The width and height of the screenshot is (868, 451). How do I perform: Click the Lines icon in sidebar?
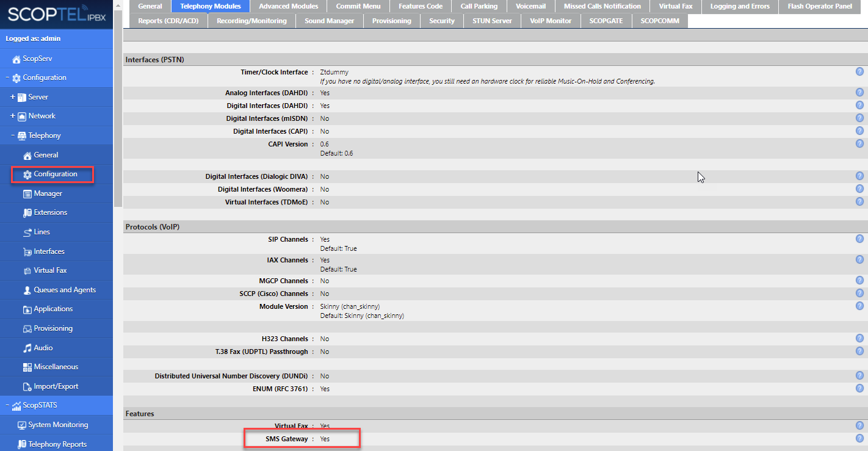(x=27, y=233)
